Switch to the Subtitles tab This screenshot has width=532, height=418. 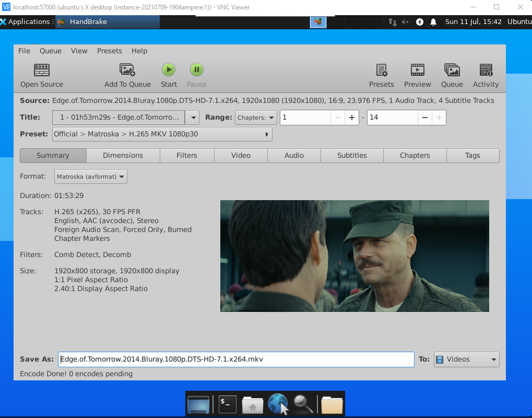click(x=352, y=156)
